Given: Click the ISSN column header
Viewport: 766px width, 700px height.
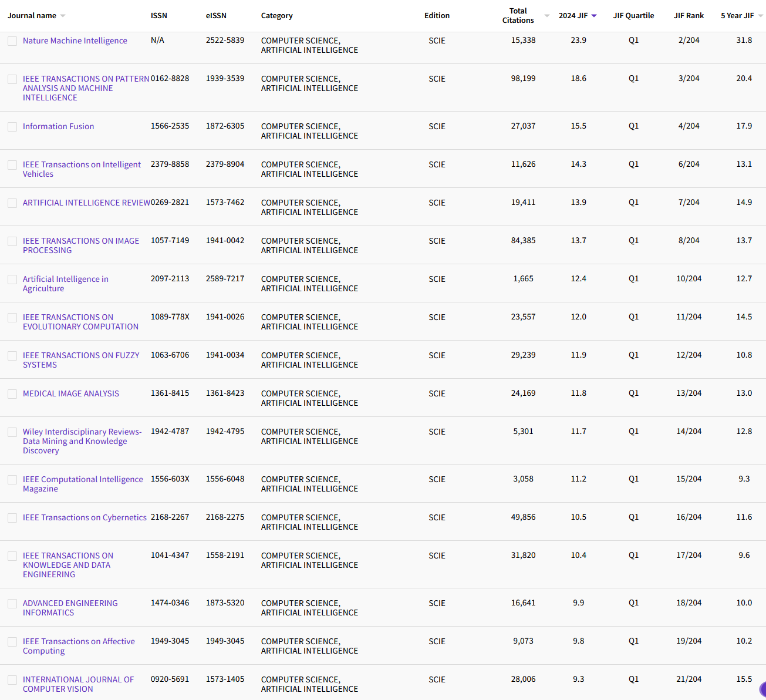Looking at the screenshot, I should click(159, 16).
